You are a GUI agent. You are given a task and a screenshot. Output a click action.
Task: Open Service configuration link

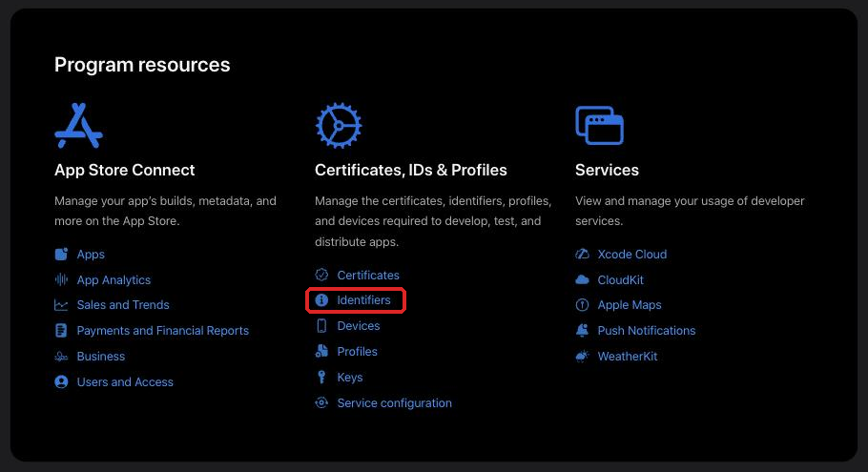(395, 402)
